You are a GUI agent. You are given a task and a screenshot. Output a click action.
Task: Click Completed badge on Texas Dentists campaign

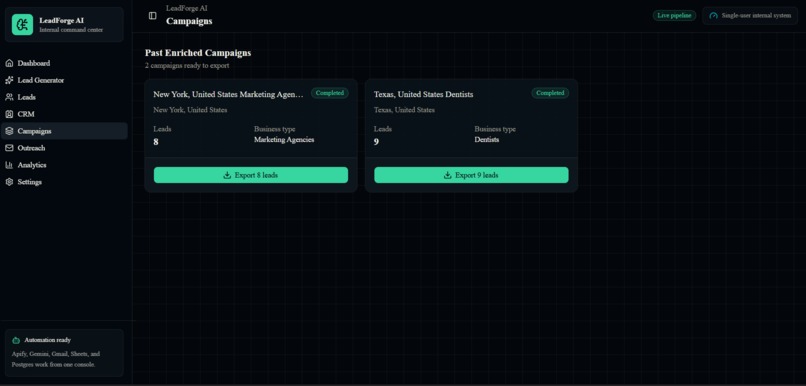pyautogui.click(x=550, y=93)
